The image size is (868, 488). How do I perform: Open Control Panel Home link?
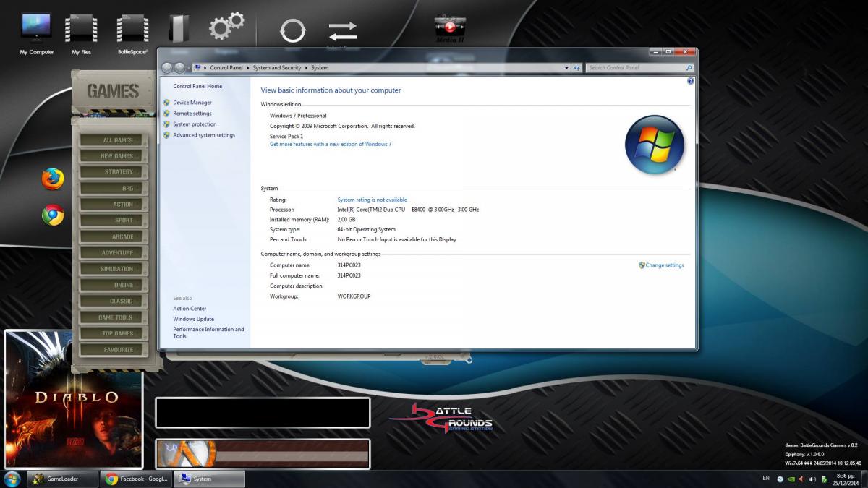tap(197, 86)
